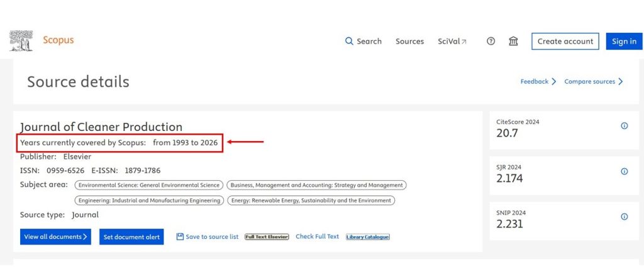Click the chevron next to Compare sources
Screen dimensions: 644x269
click(x=621, y=81)
